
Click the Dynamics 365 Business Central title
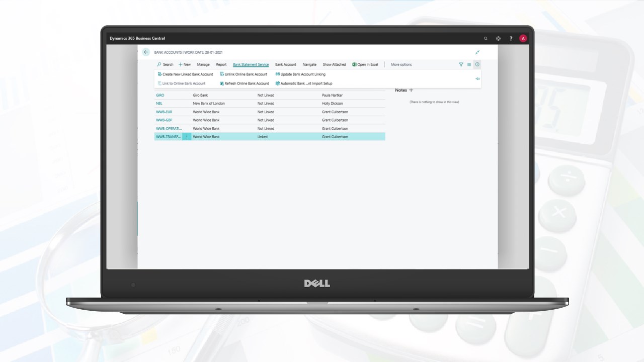click(137, 38)
